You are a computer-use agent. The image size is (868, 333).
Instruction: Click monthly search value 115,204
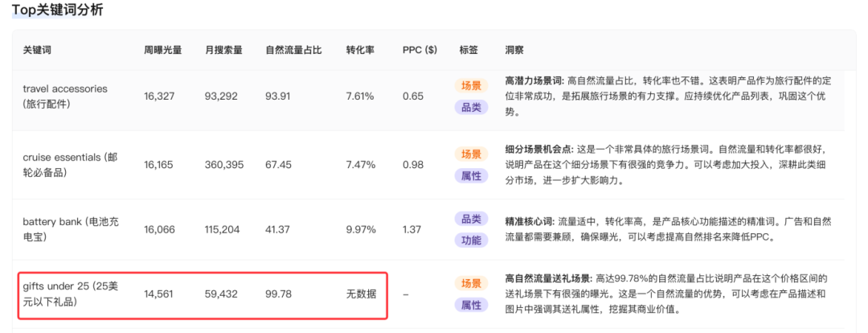(223, 229)
